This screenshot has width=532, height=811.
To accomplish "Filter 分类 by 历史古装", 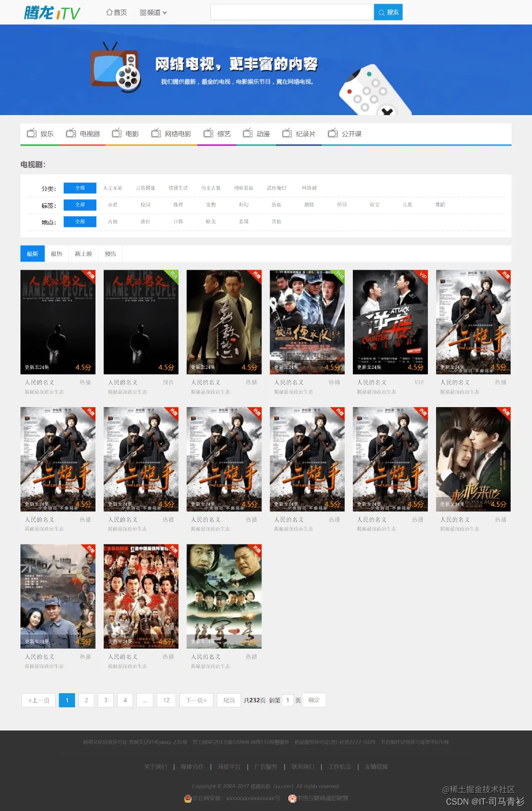I will [x=211, y=188].
